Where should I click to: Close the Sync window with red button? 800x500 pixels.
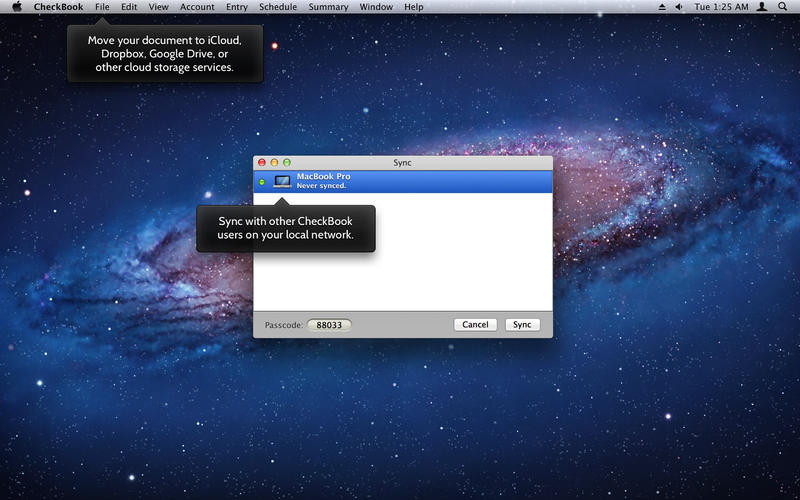click(262, 162)
